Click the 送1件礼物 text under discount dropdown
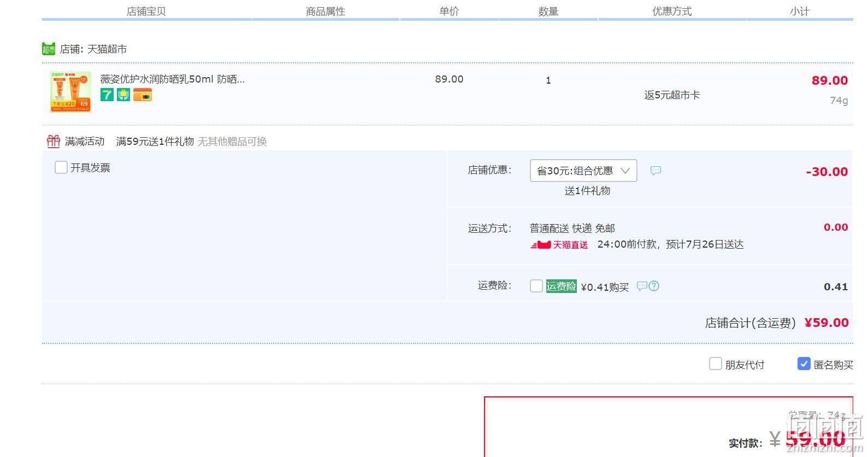 (x=587, y=191)
